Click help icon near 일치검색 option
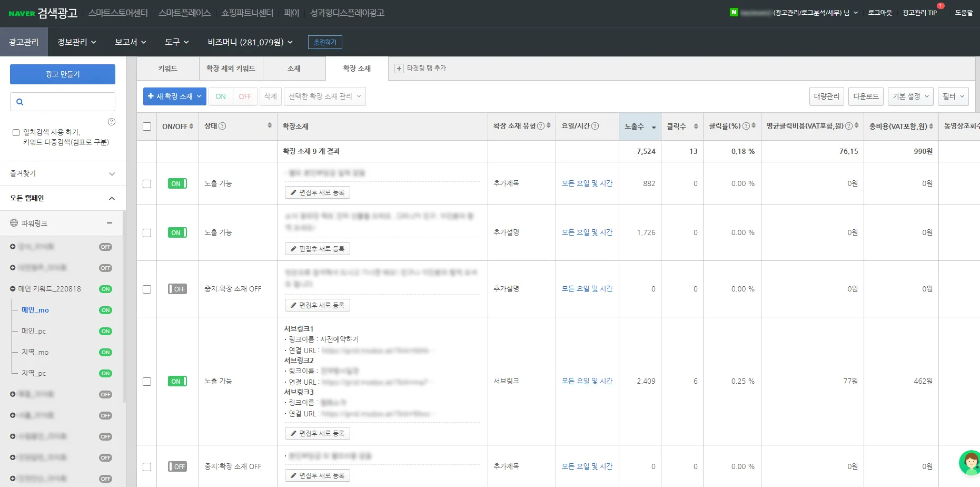980x487 pixels. point(112,122)
